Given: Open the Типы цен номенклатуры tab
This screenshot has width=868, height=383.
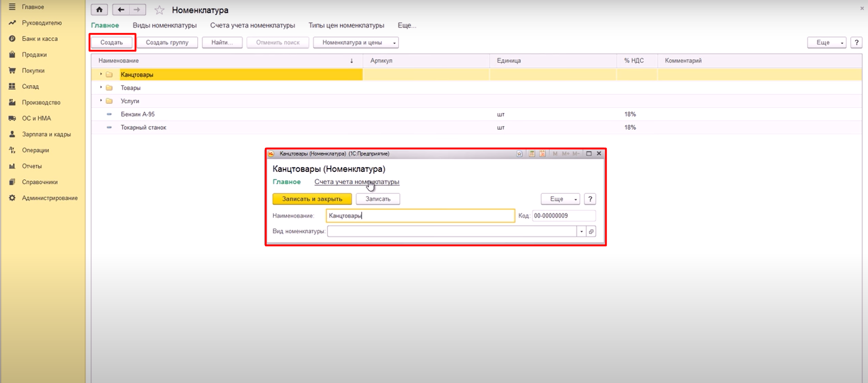Looking at the screenshot, I should coord(346,25).
